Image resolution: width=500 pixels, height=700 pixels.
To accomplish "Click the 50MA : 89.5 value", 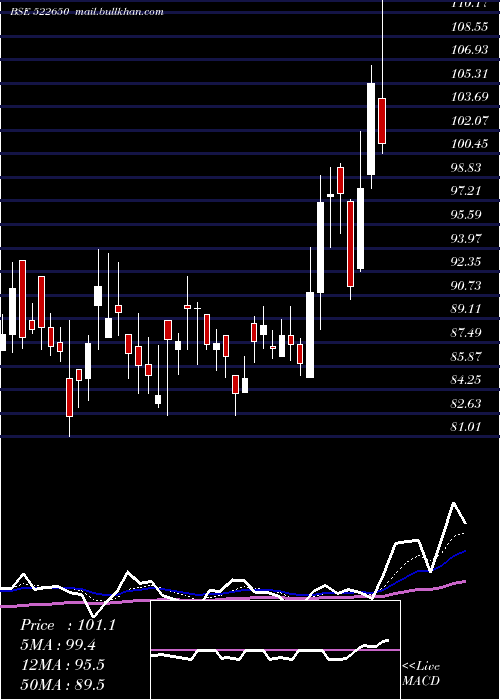I will [63, 684].
